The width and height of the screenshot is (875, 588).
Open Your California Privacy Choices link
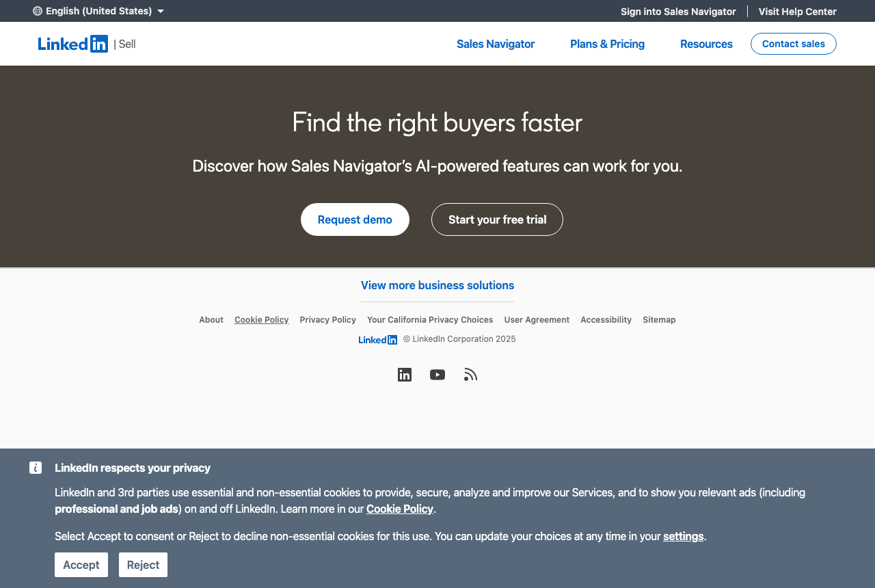coord(430,320)
